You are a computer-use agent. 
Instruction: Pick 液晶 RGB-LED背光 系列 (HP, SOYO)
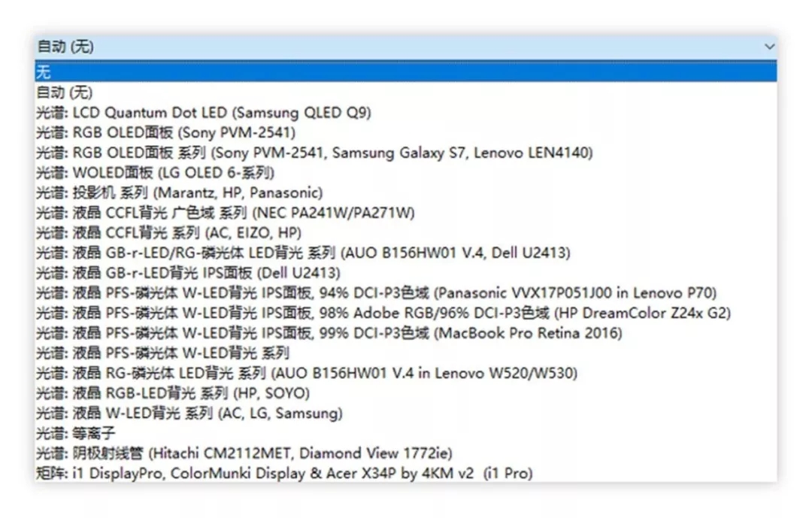point(173,393)
